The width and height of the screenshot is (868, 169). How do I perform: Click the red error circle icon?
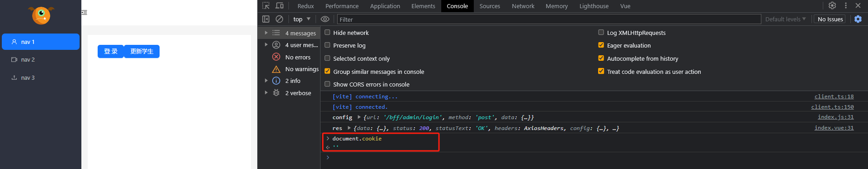pyautogui.click(x=276, y=57)
